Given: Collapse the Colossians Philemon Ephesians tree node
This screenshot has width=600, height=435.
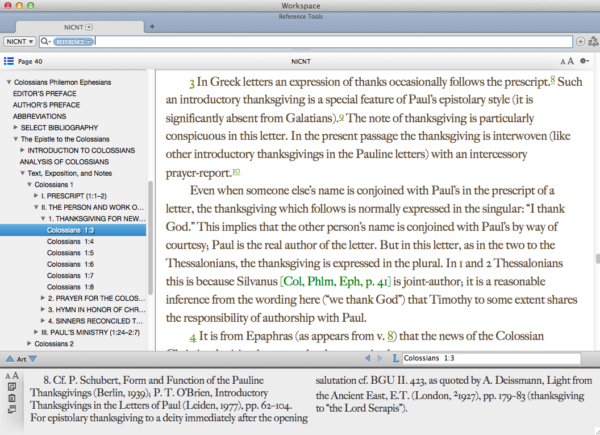Looking at the screenshot, I should coord(8,81).
